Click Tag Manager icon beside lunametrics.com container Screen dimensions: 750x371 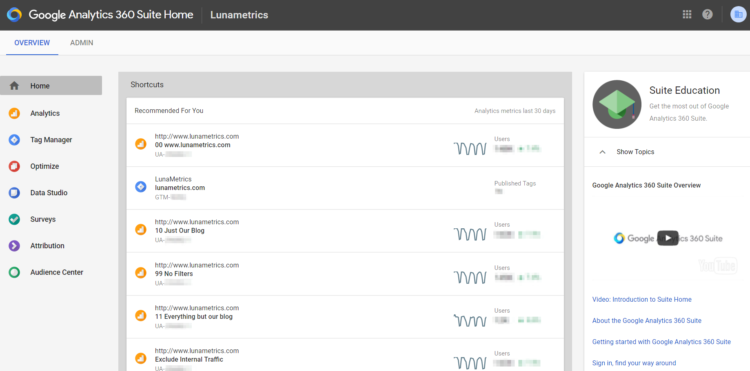point(141,187)
